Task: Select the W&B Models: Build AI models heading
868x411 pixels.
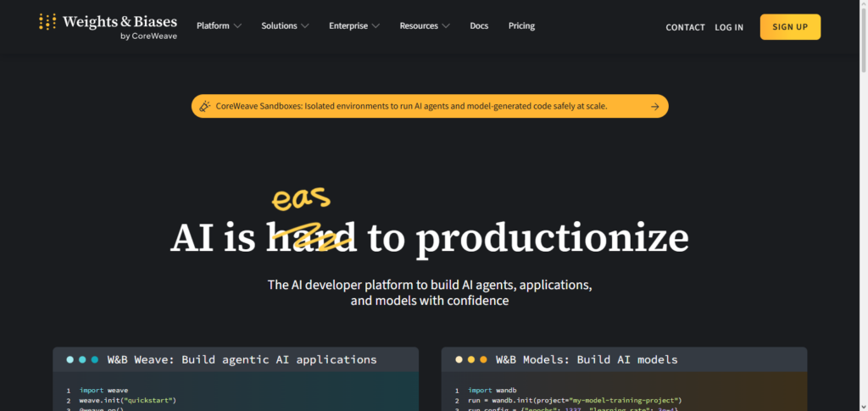Action: point(587,359)
